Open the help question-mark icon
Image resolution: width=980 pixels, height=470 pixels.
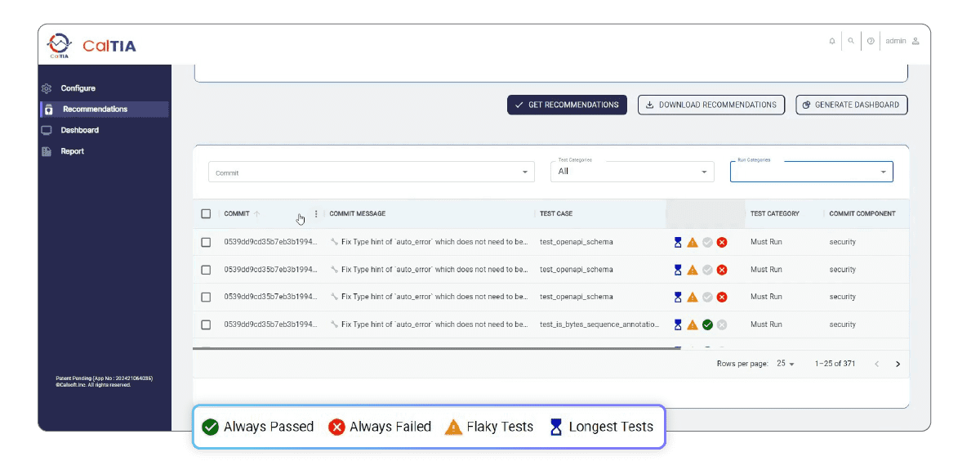tap(871, 41)
